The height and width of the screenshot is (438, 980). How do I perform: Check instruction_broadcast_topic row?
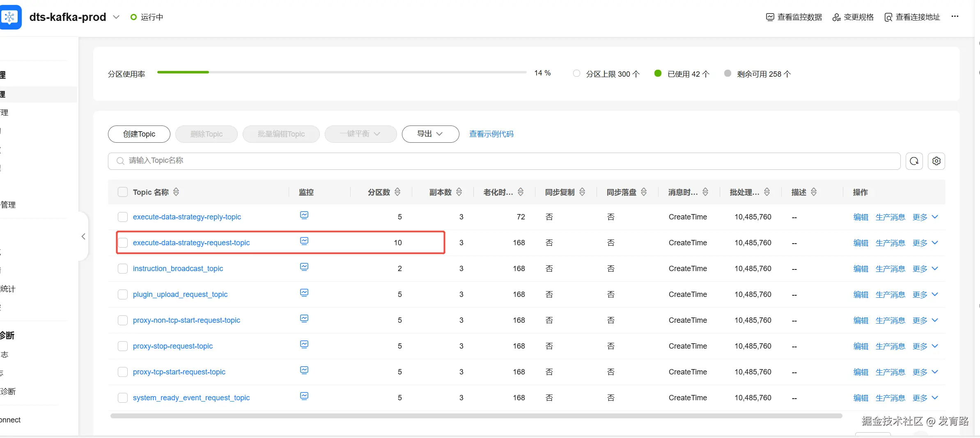point(123,269)
